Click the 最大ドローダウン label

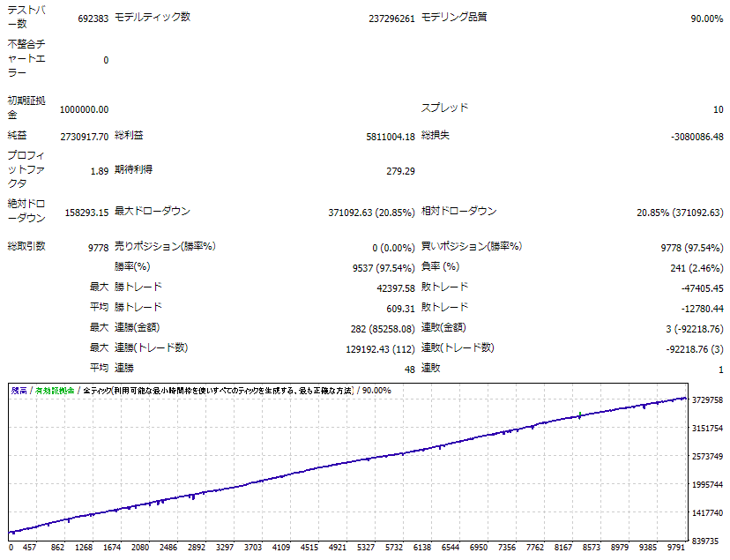[152, 212]
